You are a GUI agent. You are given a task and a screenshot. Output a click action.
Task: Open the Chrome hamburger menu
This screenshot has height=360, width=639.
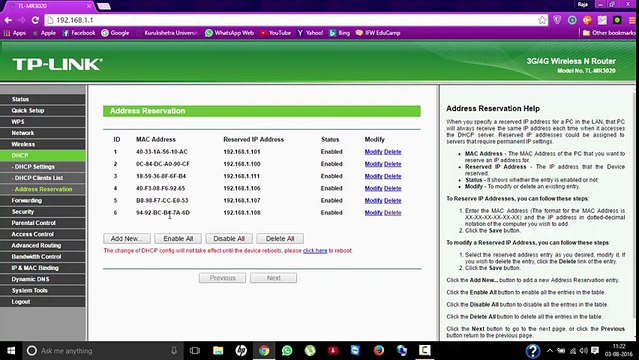point(631,20)
